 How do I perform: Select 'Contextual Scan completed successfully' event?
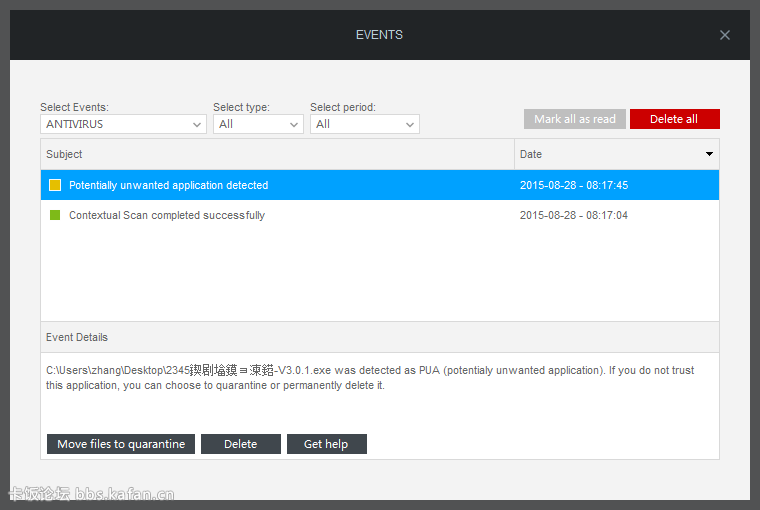[380, 215]
